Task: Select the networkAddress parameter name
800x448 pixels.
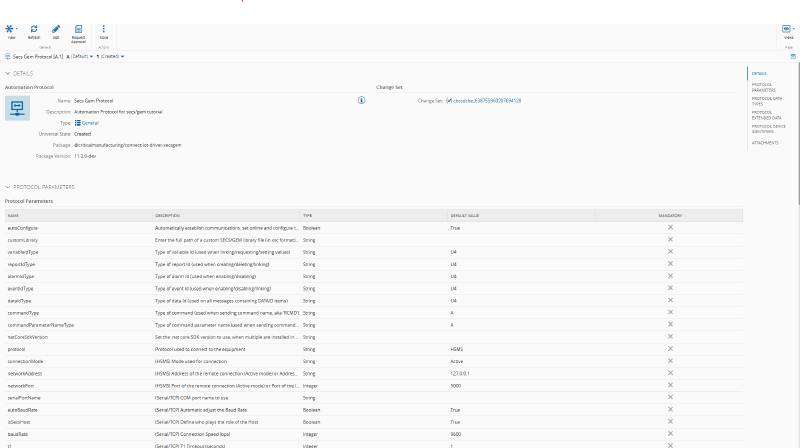Action: (24, 374)
